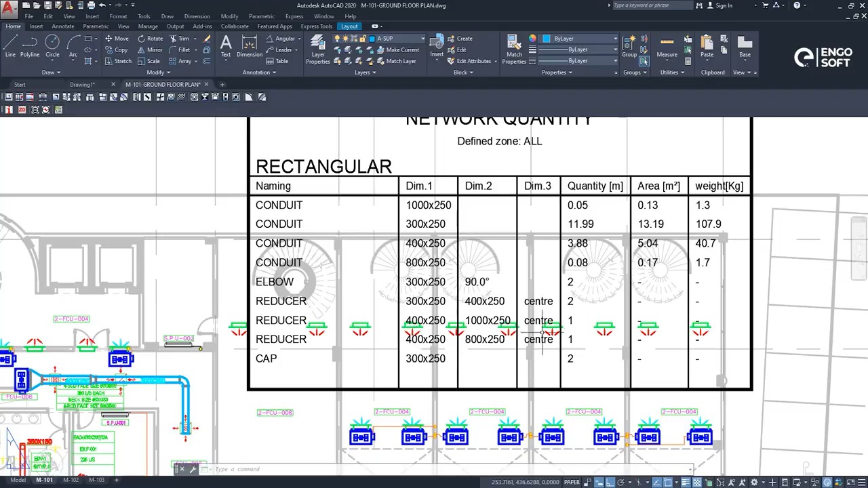Expand the Modify panel options
This screenshot has height=488, width=868.
coord(157,73)
